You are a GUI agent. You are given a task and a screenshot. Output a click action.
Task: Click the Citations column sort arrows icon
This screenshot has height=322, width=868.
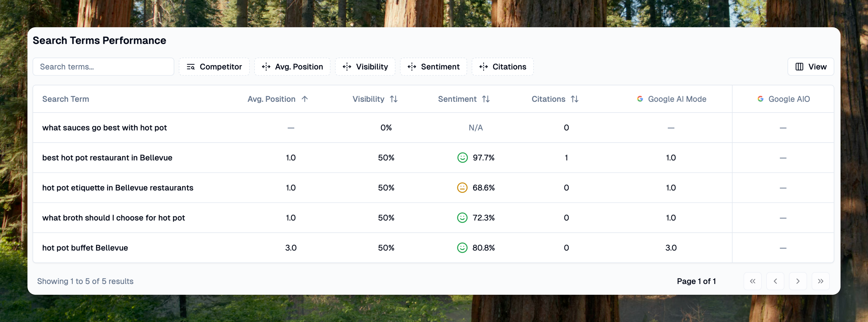click(x=575, y=99)
